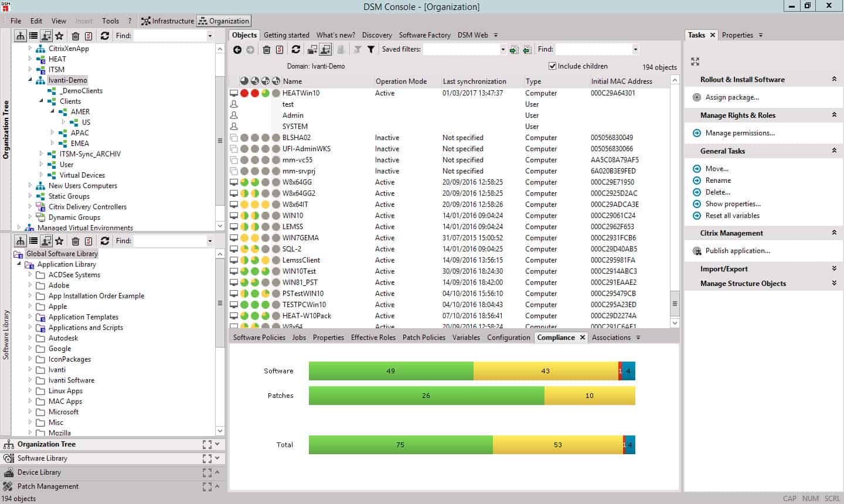The height and width of the screenshot is (504, 844).
Task: Click the expand arrows icon in Tasks pane
Action: (695, 62)
